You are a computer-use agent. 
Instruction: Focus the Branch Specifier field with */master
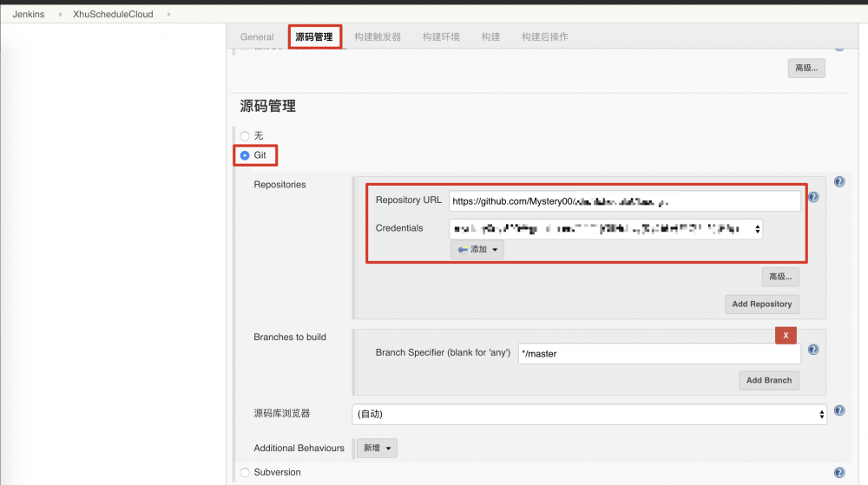[x=660, y=354]
